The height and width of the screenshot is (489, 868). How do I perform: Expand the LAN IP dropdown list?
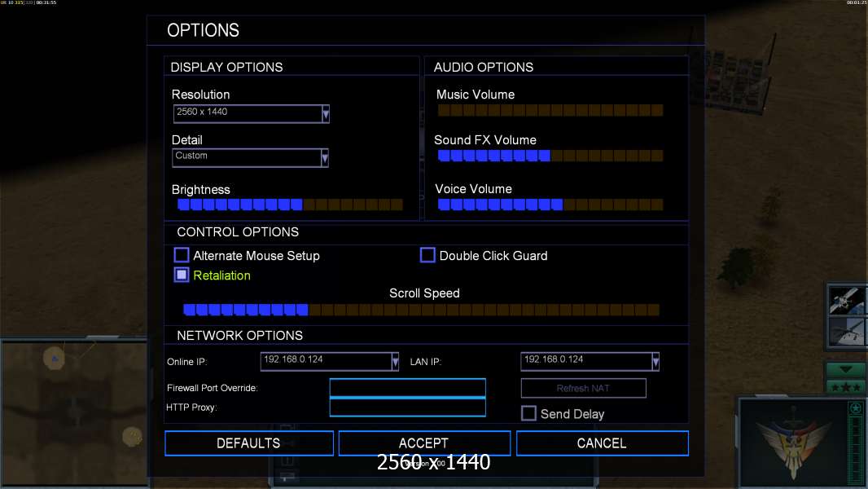[x=655, y=361]
